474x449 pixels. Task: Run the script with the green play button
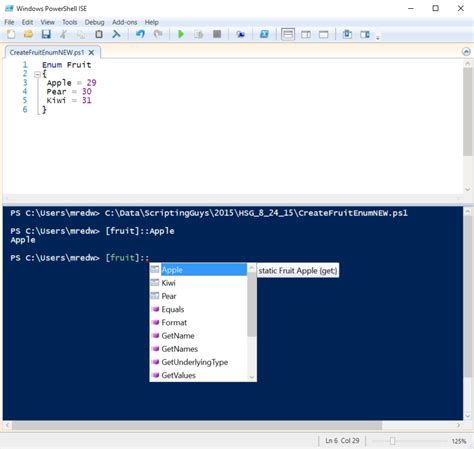click(x=181, y=34)
